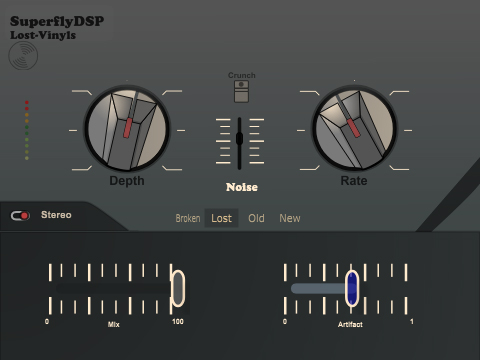Select the Lost vinyl mode
The width and height of the screenshot is (480, 360).
click(x=221, y=218)
